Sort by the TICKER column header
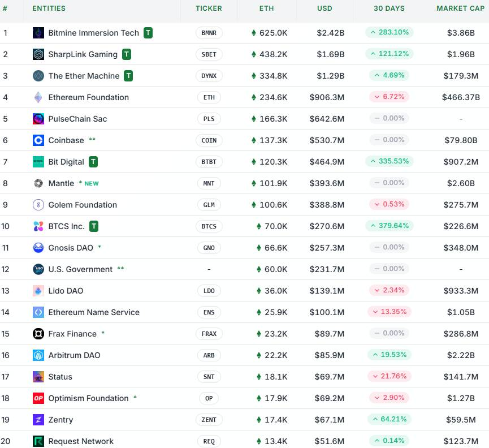 (x=209, y=8)
